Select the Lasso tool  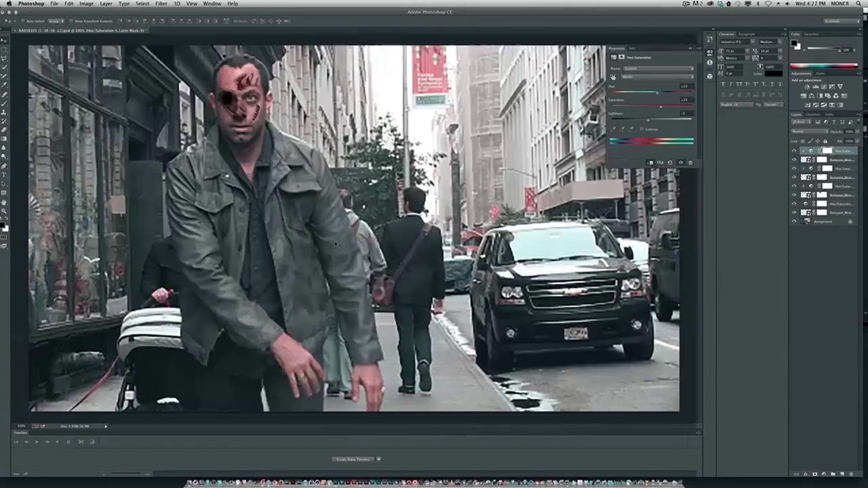pos(4,58)
